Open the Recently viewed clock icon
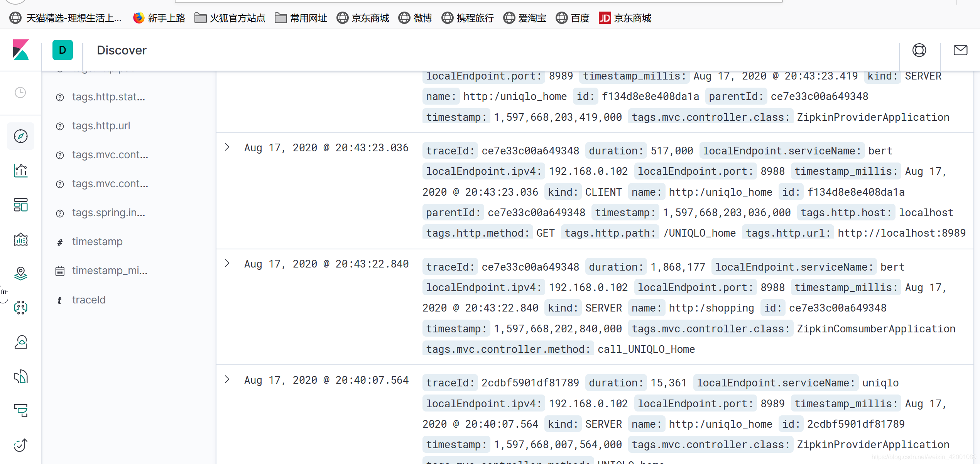 [x=20, y=93]
